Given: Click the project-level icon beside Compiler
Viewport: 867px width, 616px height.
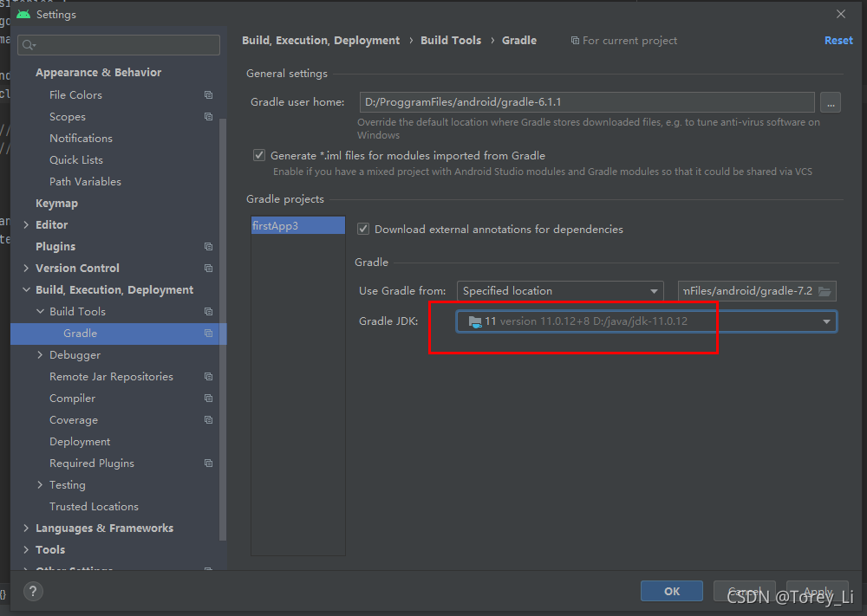Looking at the screenshot, I should (x=208, y=399).
